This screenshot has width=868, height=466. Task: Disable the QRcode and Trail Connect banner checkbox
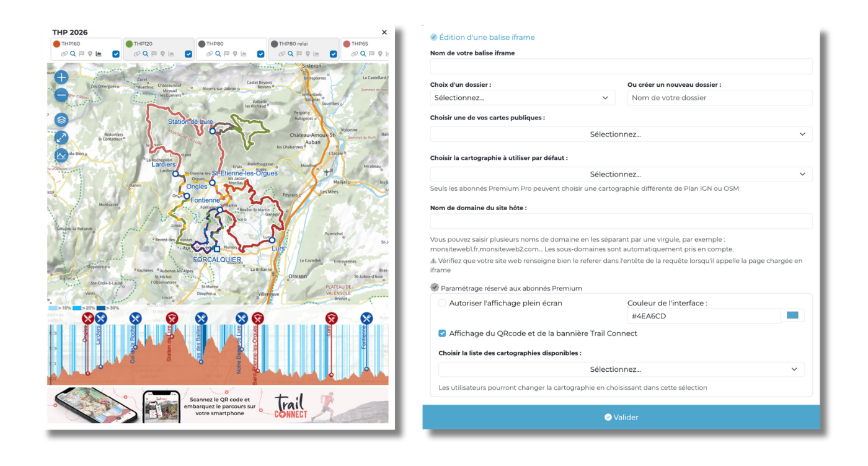click(442, 333)
